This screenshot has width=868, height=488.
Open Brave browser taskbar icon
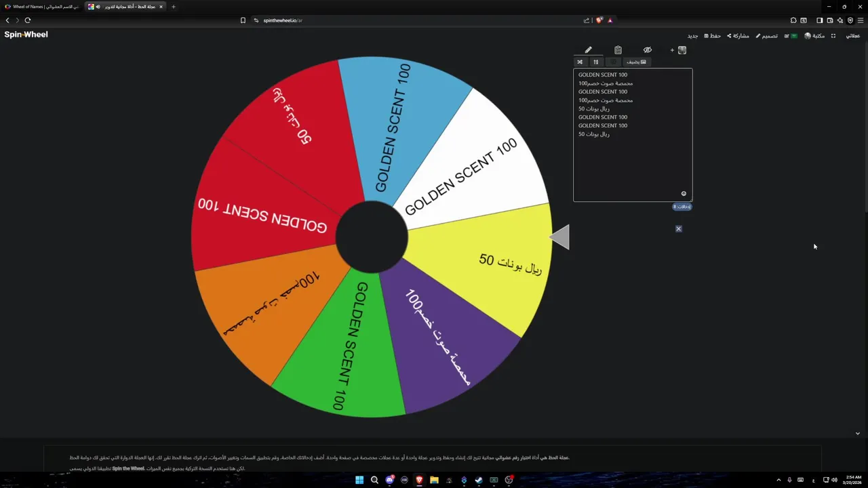419,480
